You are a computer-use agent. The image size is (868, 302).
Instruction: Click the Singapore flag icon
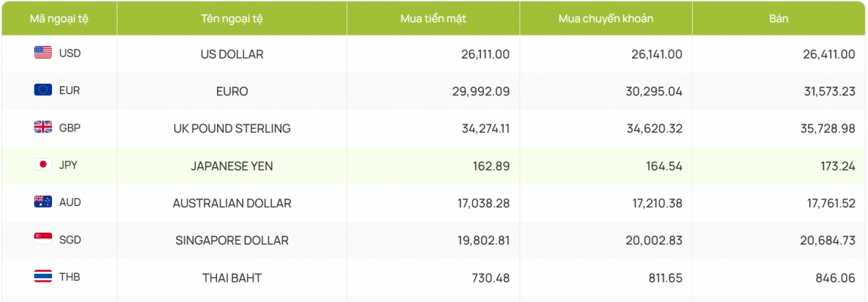coord(43,239)
